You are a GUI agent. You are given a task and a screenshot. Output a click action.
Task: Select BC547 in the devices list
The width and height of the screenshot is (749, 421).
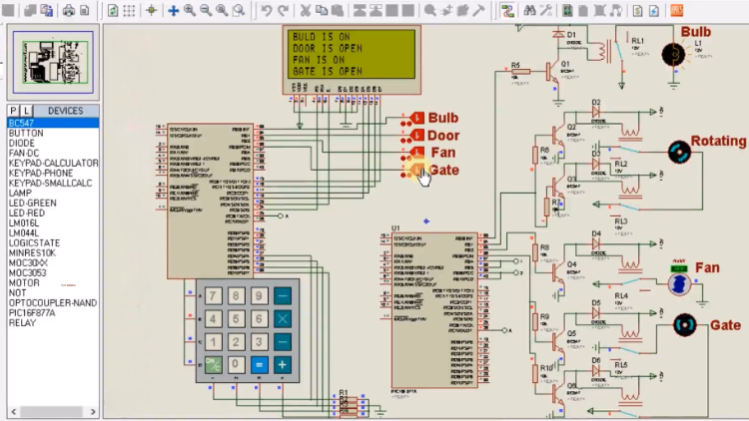pos(21,123)
